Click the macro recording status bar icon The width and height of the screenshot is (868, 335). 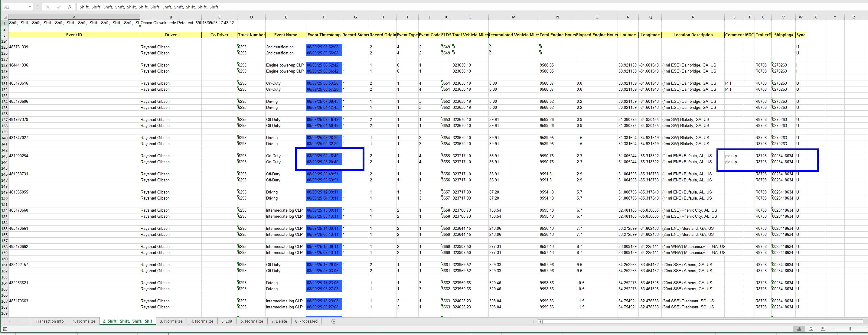[5, 329]
